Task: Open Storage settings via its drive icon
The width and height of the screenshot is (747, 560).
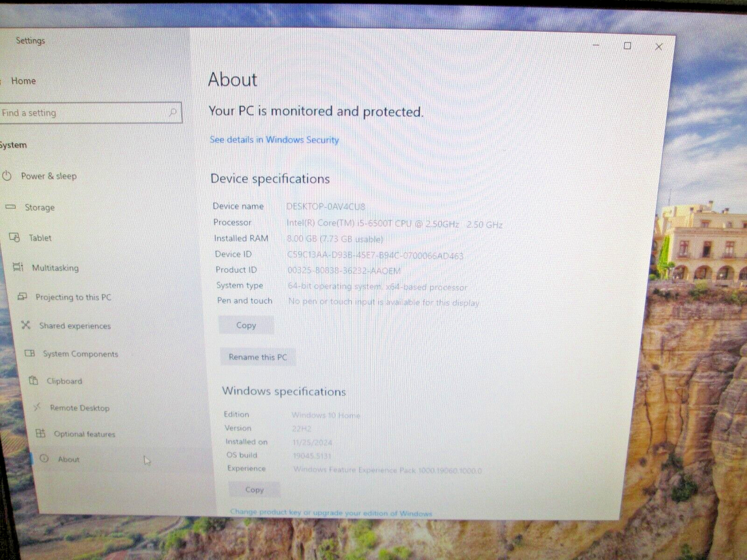Action: click(x=9, y=207)
